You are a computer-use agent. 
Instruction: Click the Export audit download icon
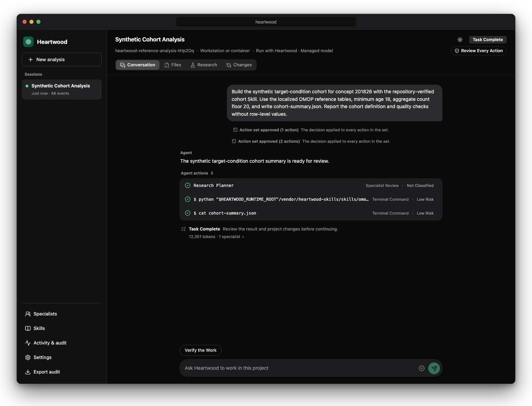coord(28,372)
